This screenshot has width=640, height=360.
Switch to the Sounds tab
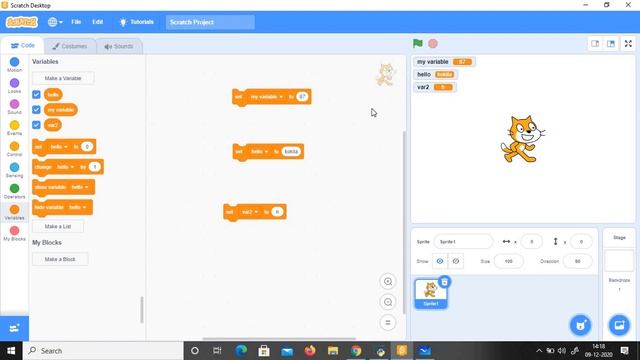click(119, 46)
